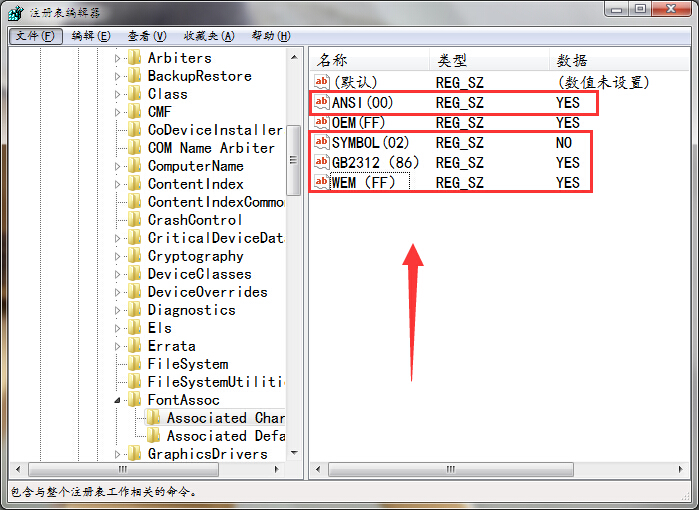Viewport: 699px width, 510px height.
Task: Click the Registry Editor title bar icon
Action: 16,11
